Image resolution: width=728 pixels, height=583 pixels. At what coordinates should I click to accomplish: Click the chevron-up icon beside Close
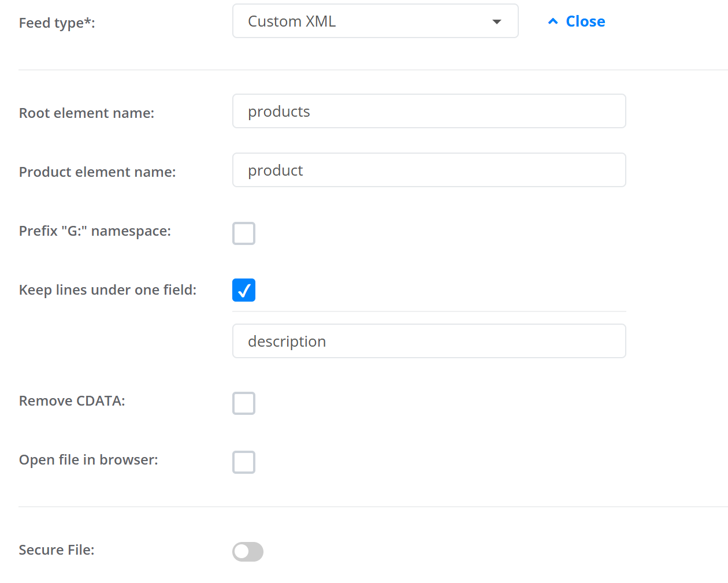553,21
